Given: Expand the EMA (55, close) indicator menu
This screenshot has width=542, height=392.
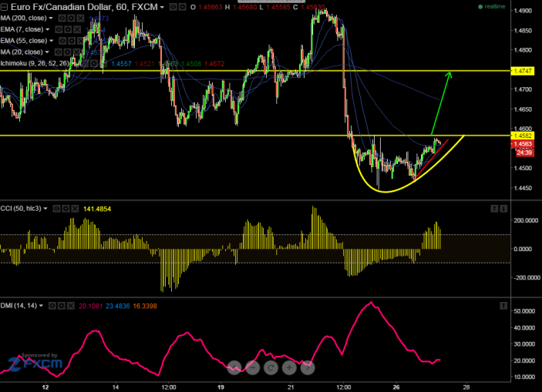Looking at the screenshot, I should coord(52,41).
